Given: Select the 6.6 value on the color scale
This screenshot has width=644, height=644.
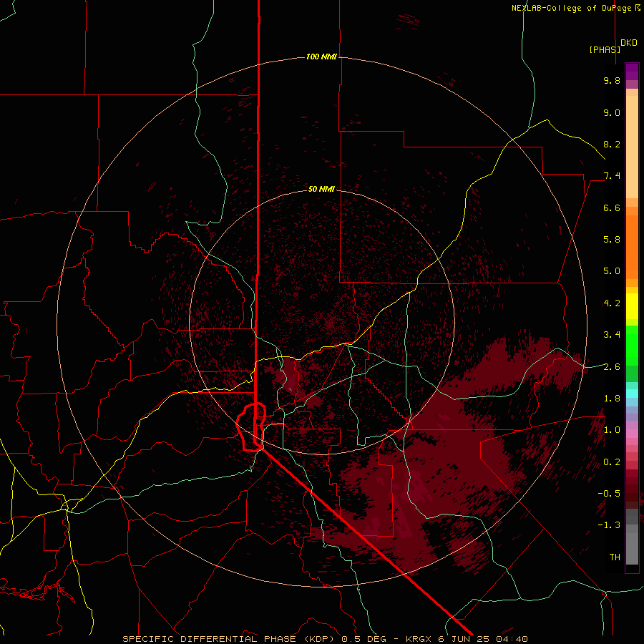Looking at the screenshot, I should coord(612,208).
